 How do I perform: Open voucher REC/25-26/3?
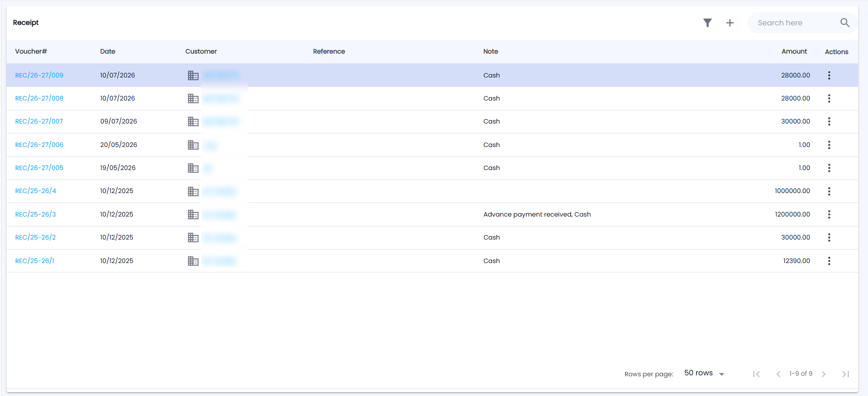pyautogui.click(x=36, y=214)
